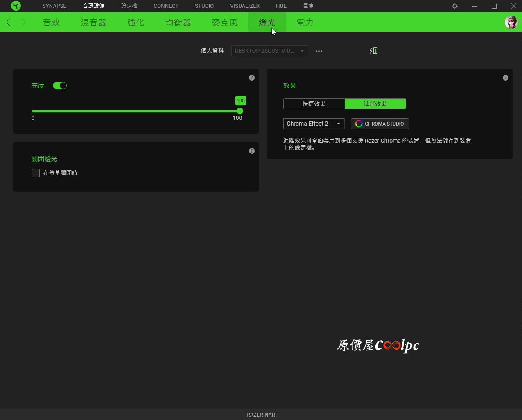This screenshot has height=420, width=522.
Task: Toggle the 亮度 brightness switch off
Action: click(60, 85)
